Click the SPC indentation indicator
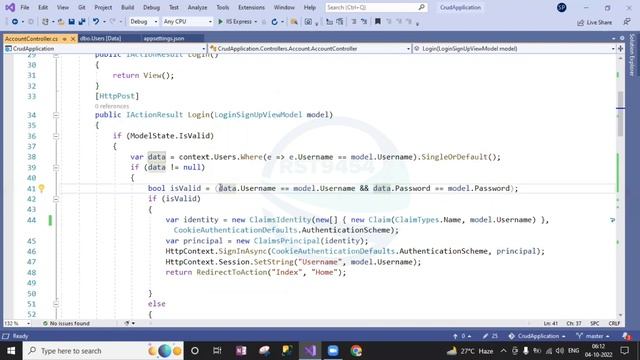The height and width of the screenshot is (360, 640). click(x=595, y=323)
